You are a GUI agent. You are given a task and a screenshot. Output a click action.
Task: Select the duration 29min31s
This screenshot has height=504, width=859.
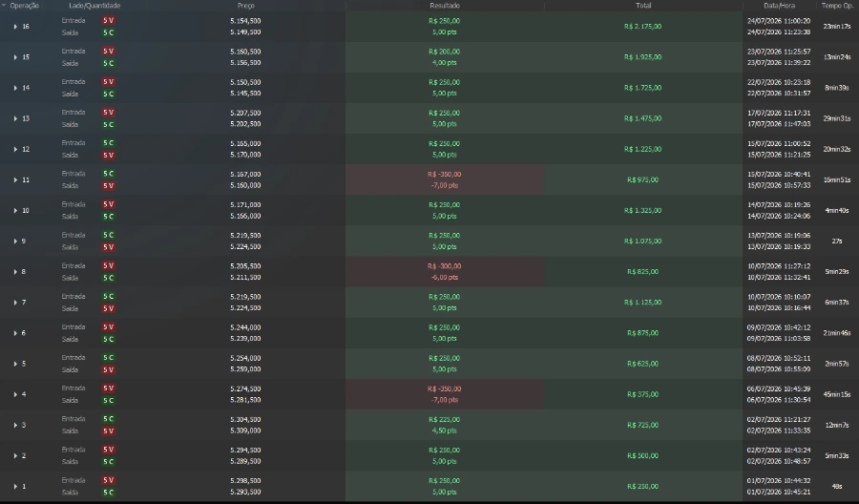pyautogui.click(x=836, y=118)
